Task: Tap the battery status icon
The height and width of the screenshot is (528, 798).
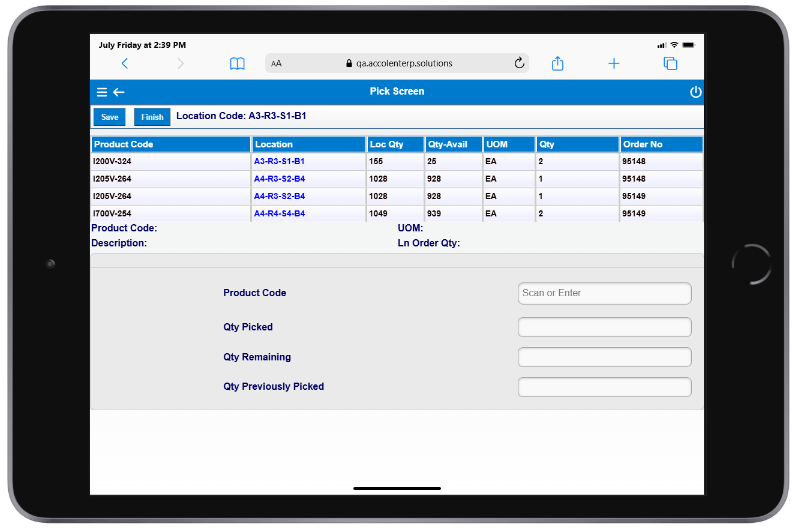Action: click(689, 45)
